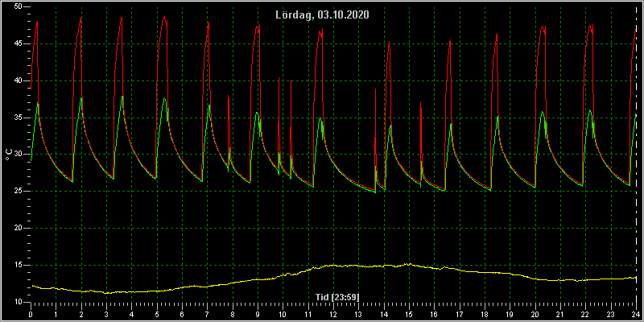This screenshot has width=644, height=322.
Task: Select hour 21 on time axis
Action: click(x=559, y=314)
